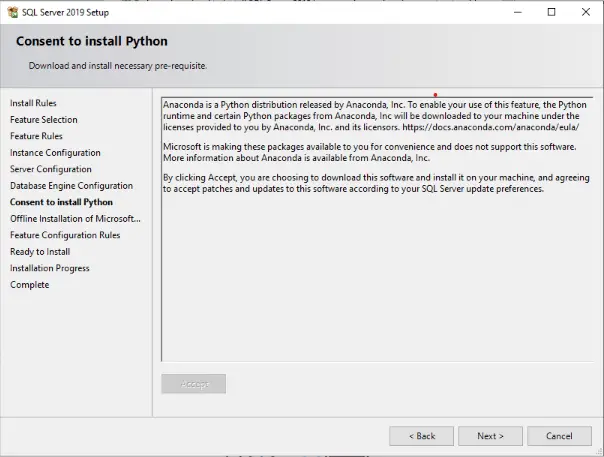Cancel the SQL Server installation
This screenshot has height=457, width=604.
(x=559, y=436)
